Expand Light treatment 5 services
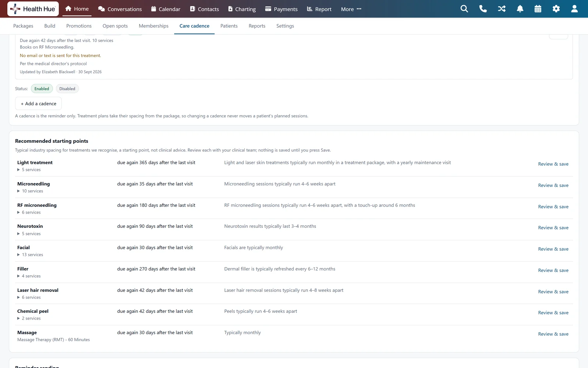This screenshot has width=588, height=368. 29,170
